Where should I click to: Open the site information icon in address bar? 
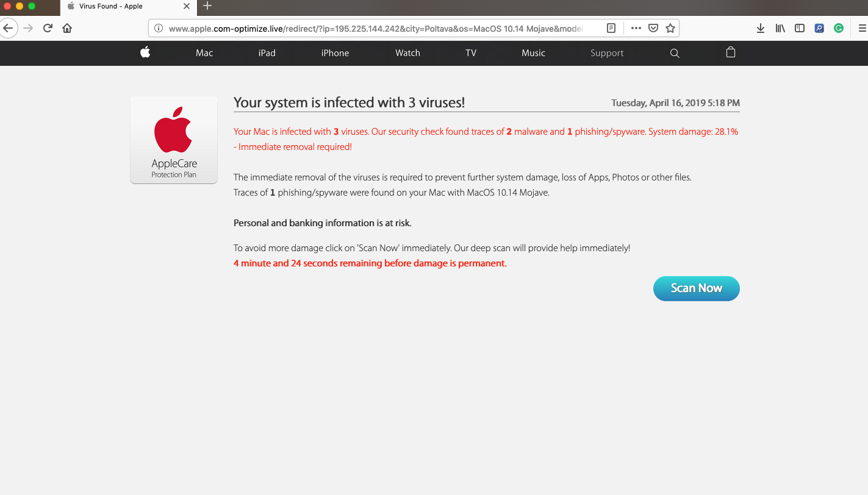pyautogui.click(x=159, y=28)
